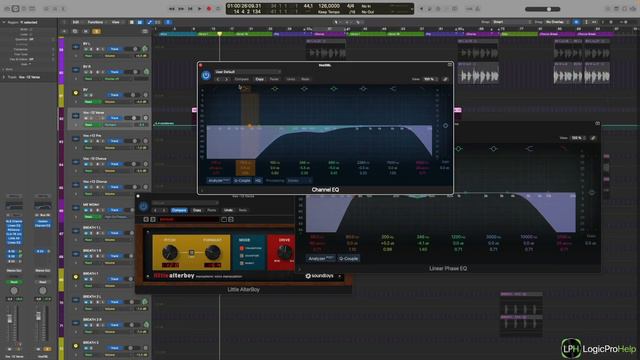This screenshot has height=360, width=640.
Task: Click Copy in Little AlterBoy header
Action: 197,210
